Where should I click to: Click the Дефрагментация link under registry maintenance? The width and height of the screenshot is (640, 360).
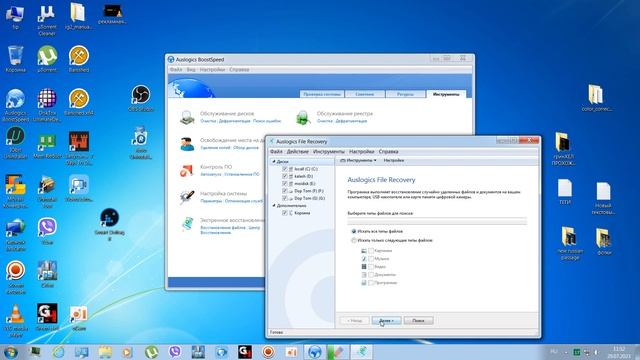(x=351, y=121)
